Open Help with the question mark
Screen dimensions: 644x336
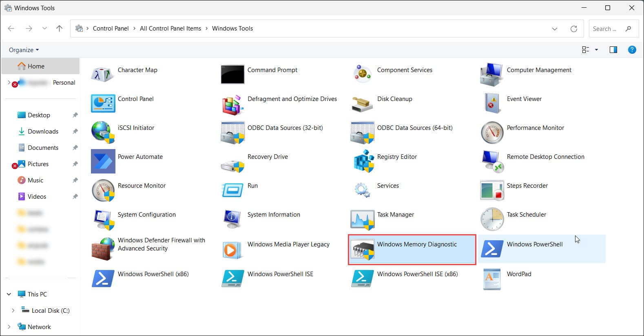pyautogui.click(x=632, y=50)
